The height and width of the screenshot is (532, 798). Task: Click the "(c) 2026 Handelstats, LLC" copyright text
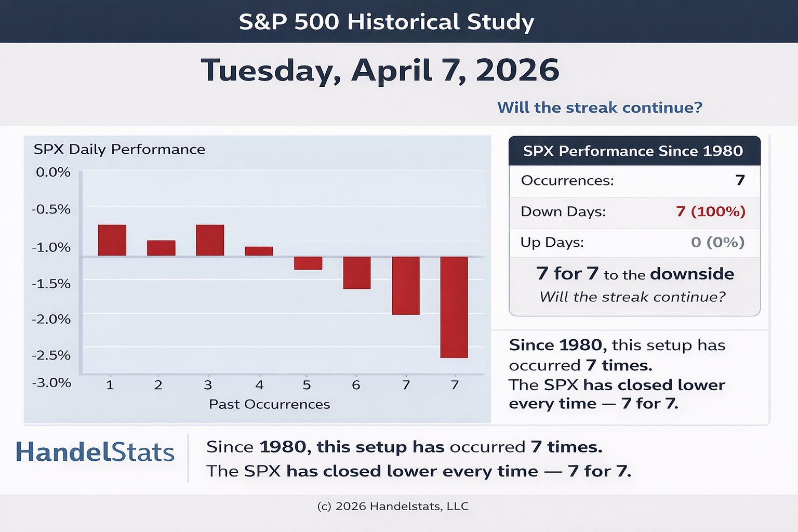pyautogui.click(x=393, y=506)
